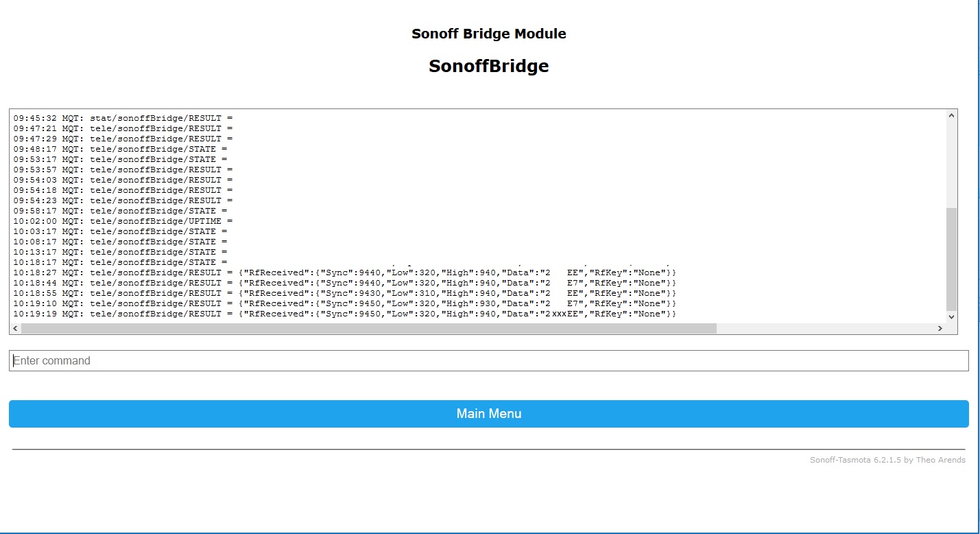Click the 10:18:17 STATE log line
This screenshot has height=534, width=980.
(x=121, y=262)
